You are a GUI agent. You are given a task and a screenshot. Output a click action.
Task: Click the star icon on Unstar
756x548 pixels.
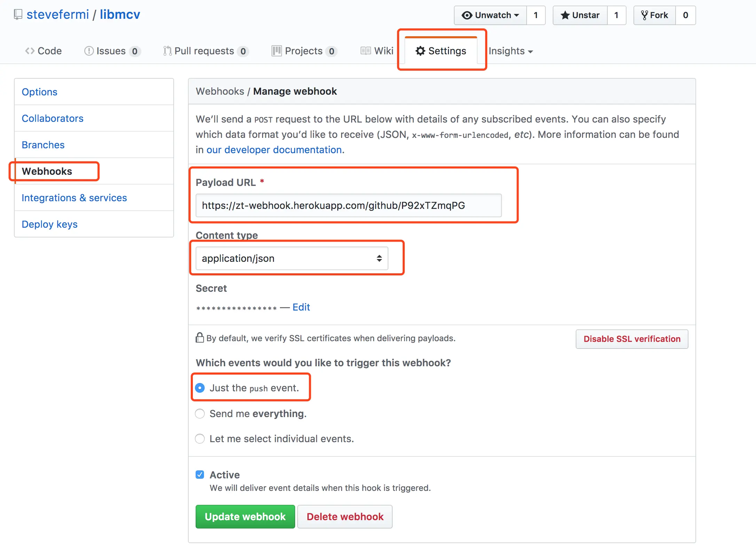[x=565, y=15]
